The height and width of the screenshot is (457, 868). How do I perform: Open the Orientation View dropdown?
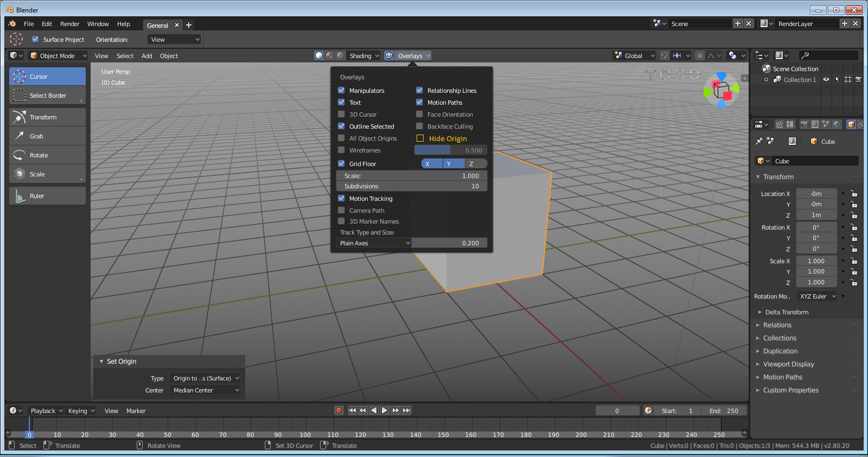point(174,39)
